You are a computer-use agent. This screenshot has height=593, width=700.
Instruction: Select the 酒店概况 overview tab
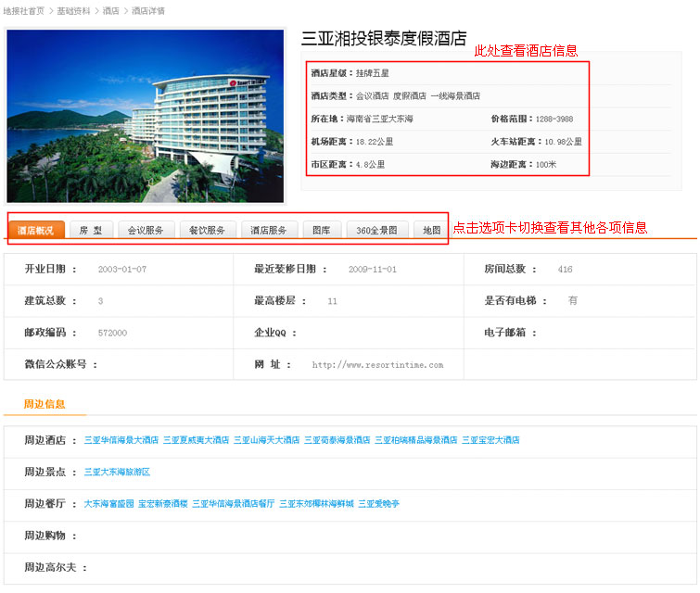37,230
